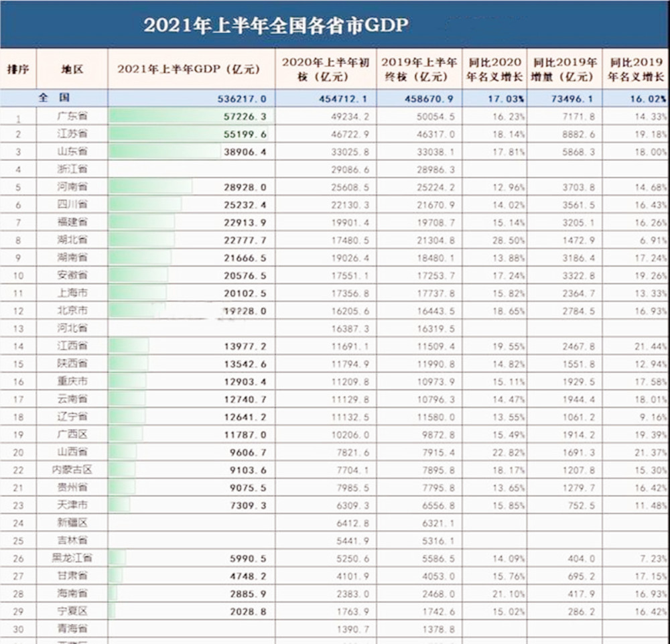
Task: Select the value 20102.5
Action: (x=245, y=294)
